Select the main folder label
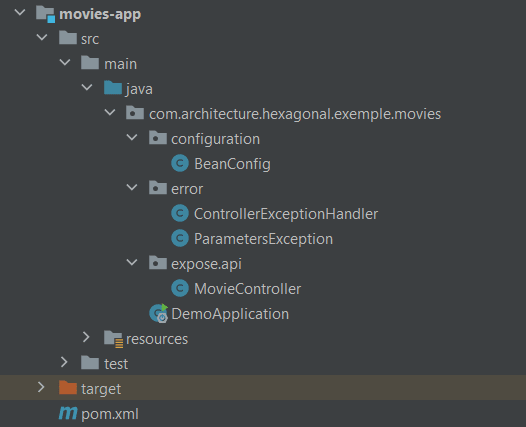 click(x=120, y=64)
